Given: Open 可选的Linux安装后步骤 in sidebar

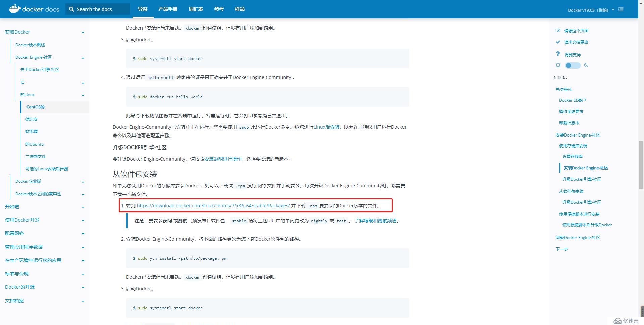Looking at the screenshot, I should click(x=47, y=169).
